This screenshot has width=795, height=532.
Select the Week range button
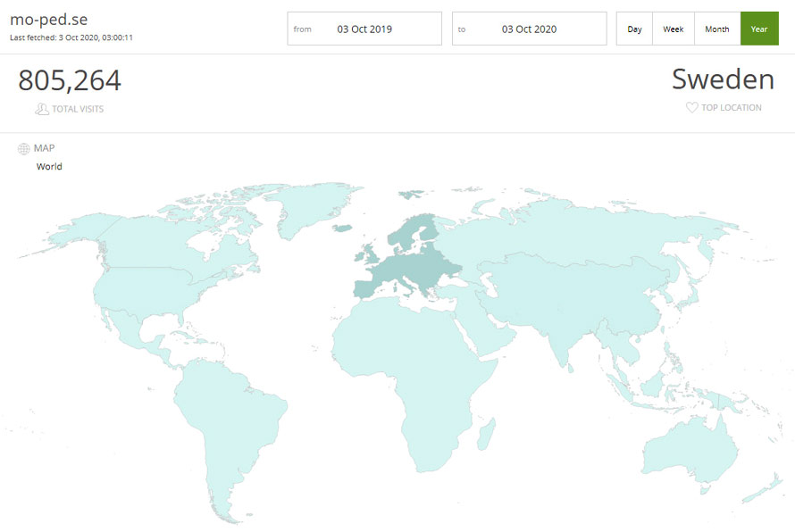coord(674,29)
